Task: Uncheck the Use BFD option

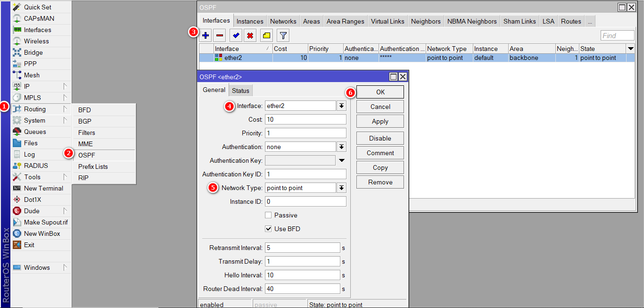Action: pyautogui.click(x=267, y=229)
